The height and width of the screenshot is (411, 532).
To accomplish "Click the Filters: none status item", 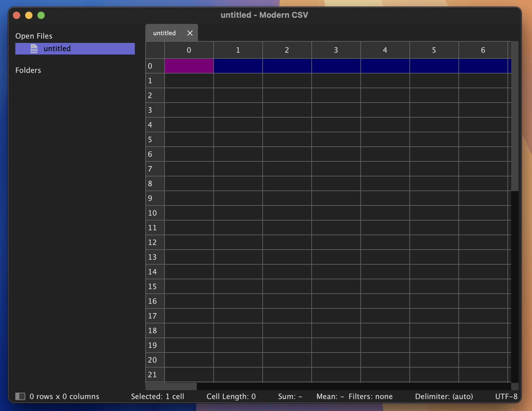I will tap(371, 396).
